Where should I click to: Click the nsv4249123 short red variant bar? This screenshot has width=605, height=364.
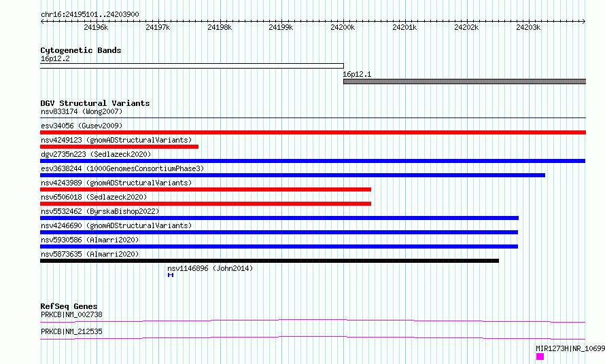119,147
